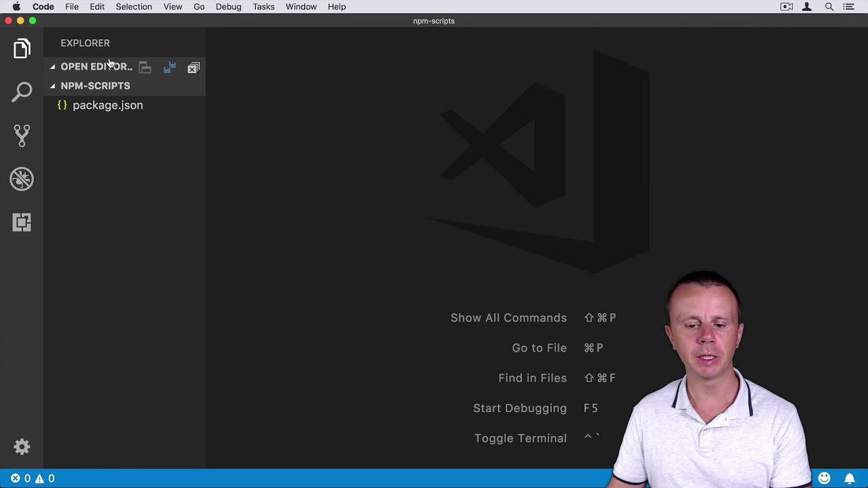Click the user account icon in menu bar
Screen dimensions: 868x488
pos(807,7)
